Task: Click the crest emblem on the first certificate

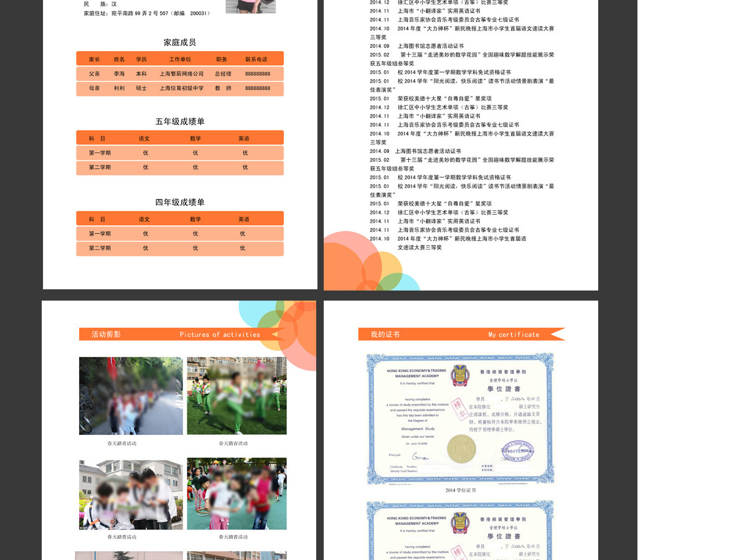Action: coord(461,375)
